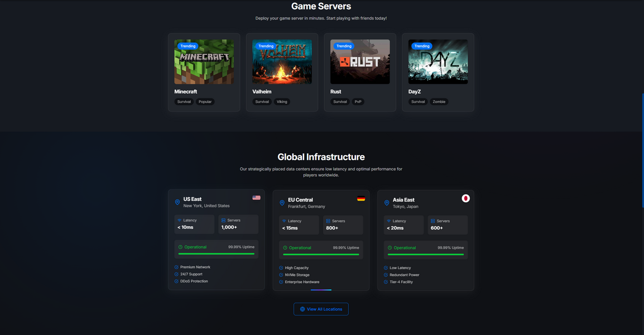Click the check icon beside 24/7 Support
Screen dimensions: 644x335
[176, 274]
